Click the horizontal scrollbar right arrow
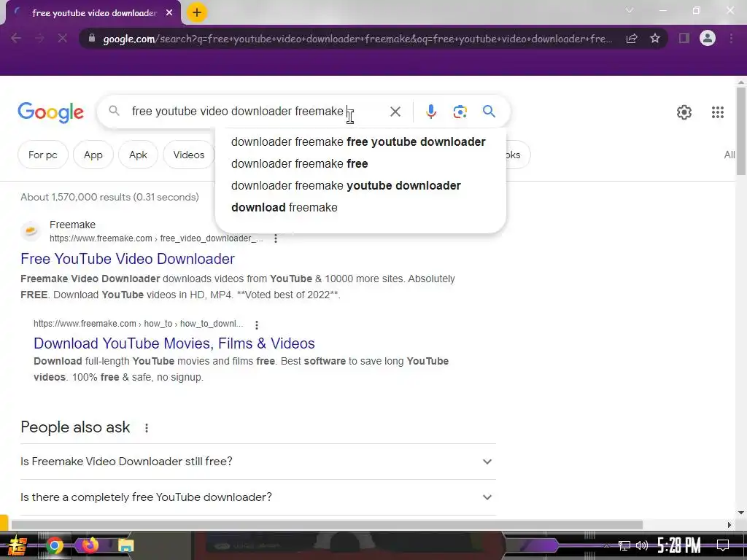 coord(729,525)
